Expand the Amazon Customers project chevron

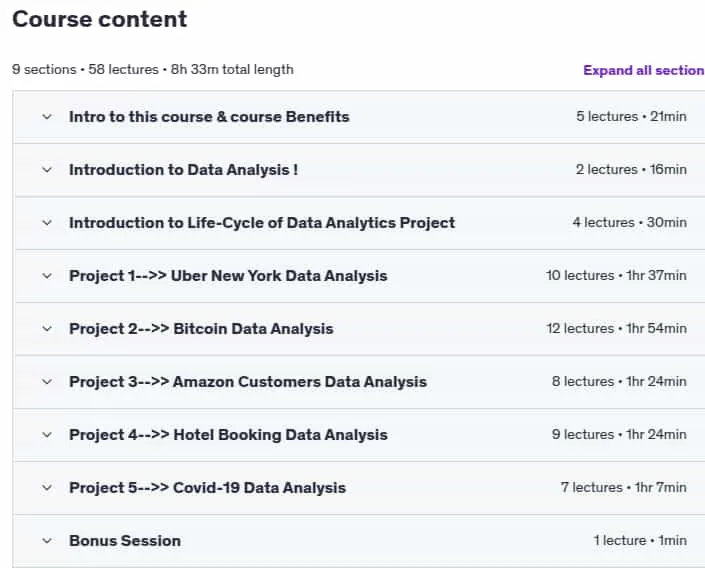pyautogui.click(x=47, y=382)
